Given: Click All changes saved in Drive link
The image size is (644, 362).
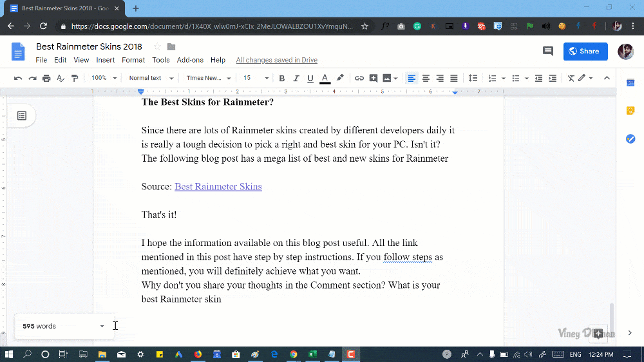Looking at the screenshot, I should click(277, 60).
